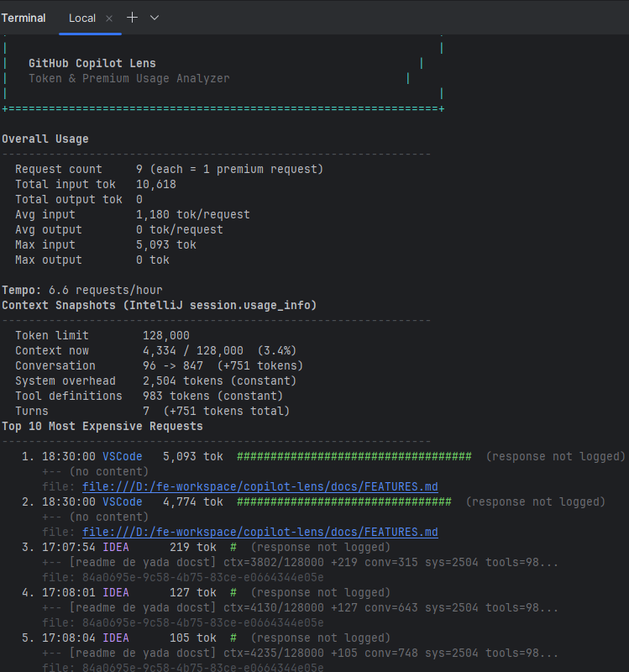Open a new terminal tab with plus icon

click(132, 18)
